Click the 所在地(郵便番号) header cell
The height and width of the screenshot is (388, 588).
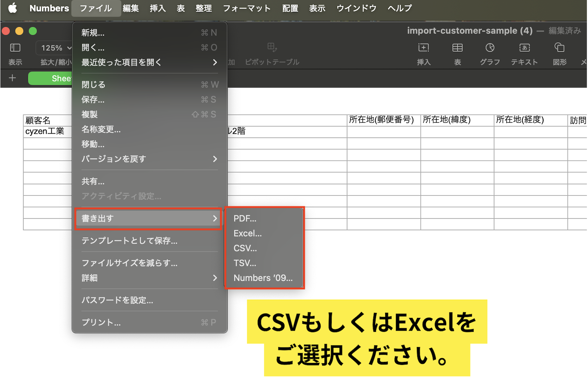[x=384, y=120]
